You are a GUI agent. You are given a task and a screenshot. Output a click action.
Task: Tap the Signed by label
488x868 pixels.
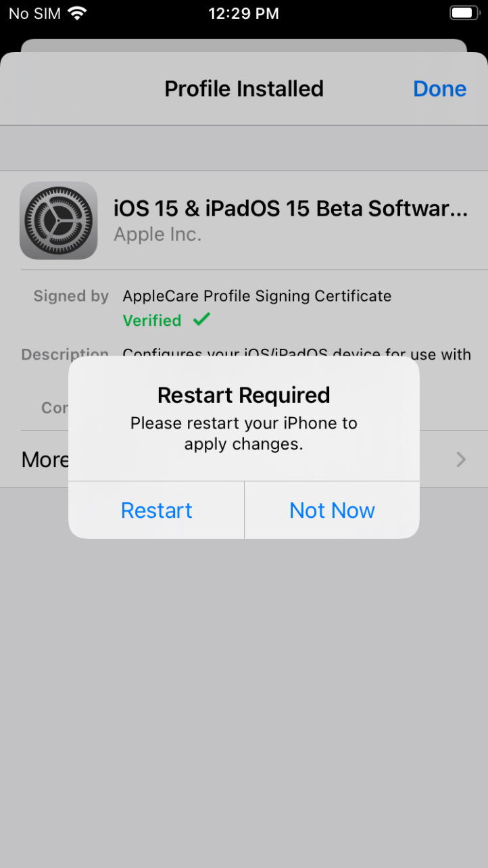[x=71, y=296]
